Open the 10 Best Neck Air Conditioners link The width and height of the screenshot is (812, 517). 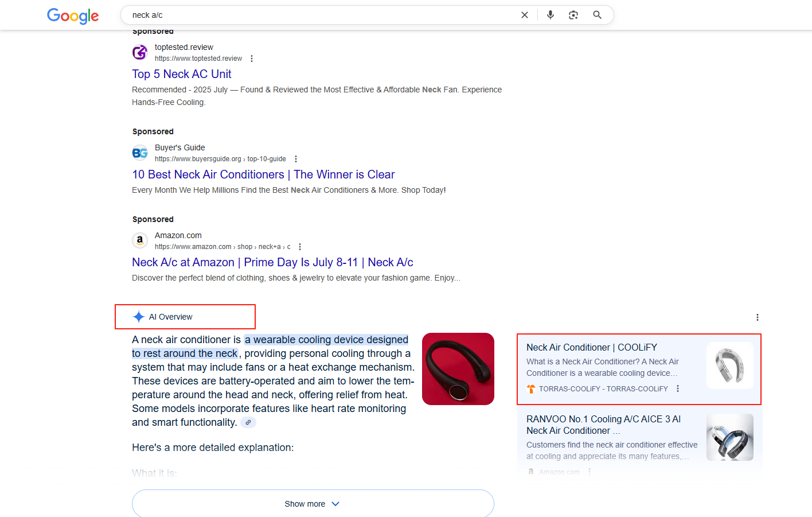click(263, 174)
